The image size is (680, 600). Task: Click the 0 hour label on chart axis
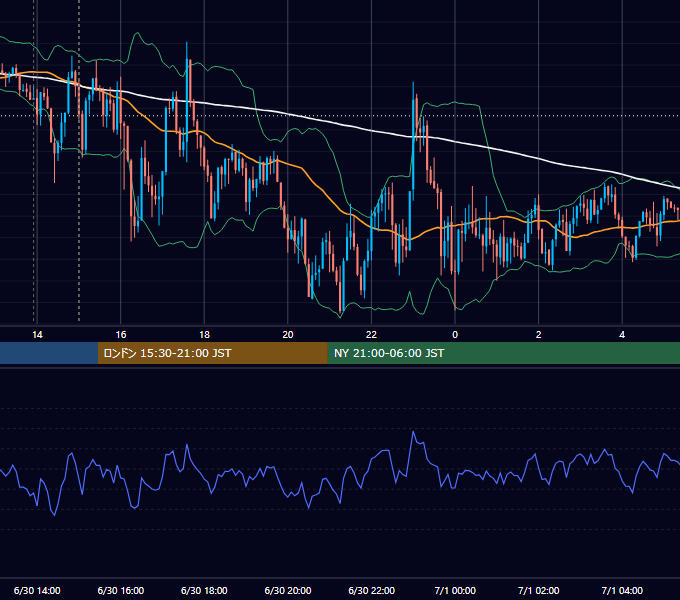pyautogui.click(x=455, y=334)
